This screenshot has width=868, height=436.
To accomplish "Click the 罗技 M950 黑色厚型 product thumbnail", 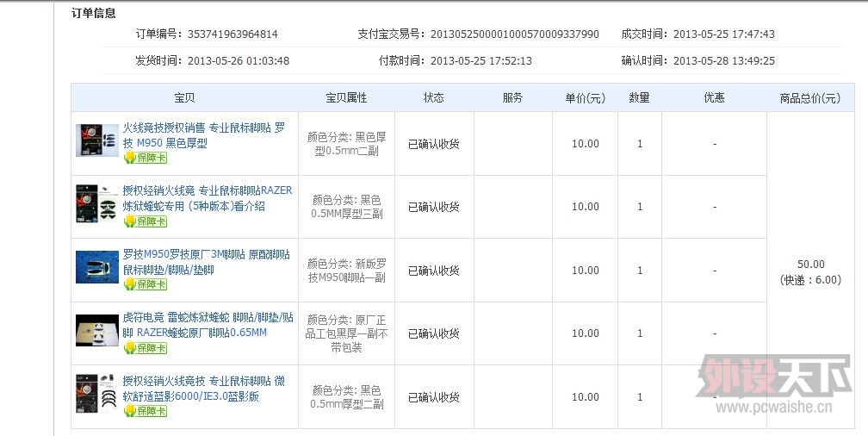I will 96,140.
